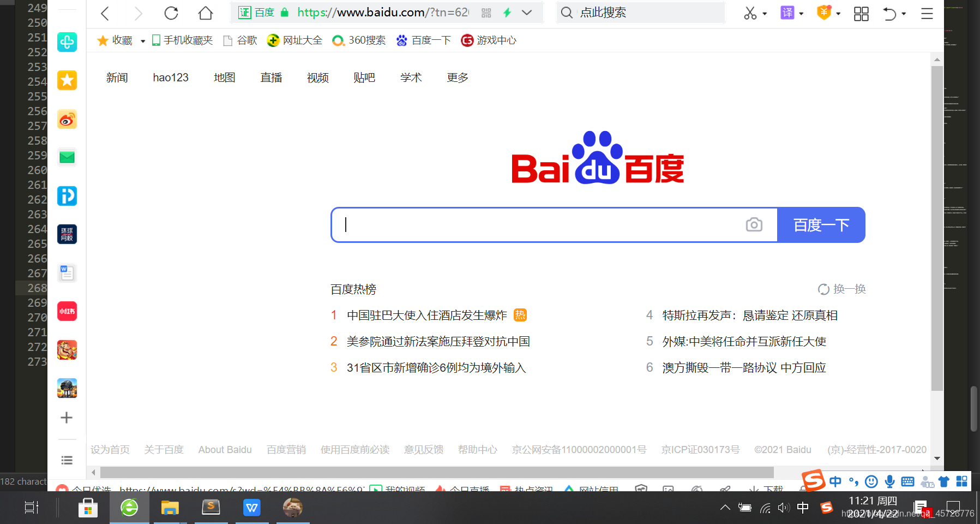Image resolution: width=980 pixels, height=524 pixels.
Task: Click the lightning speed-mode icon in address bar
Action: (507, 13)
